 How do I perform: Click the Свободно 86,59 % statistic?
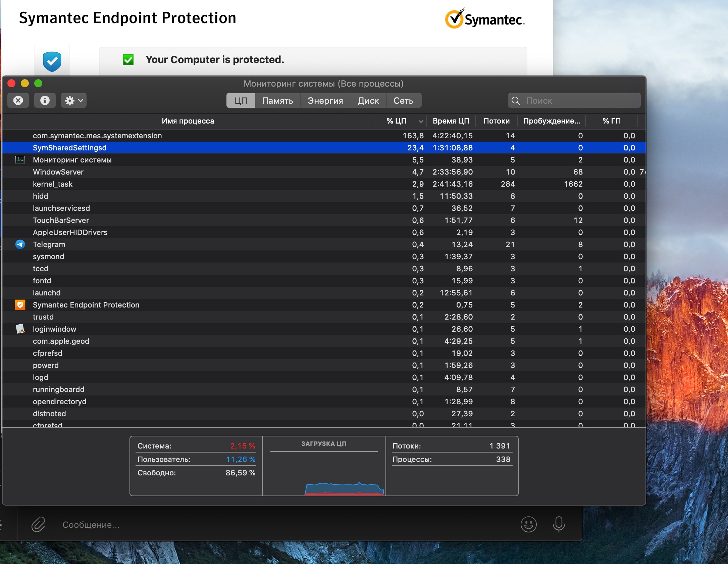coord(196,473)
